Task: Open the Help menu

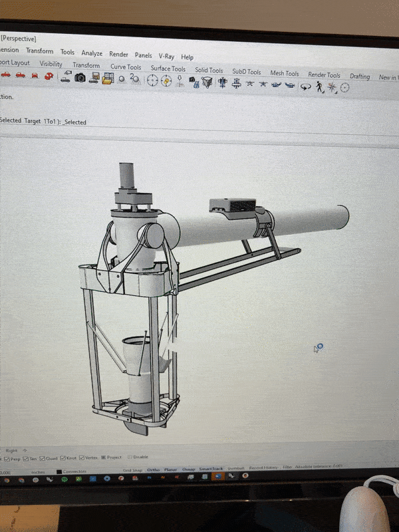Action: tap(187, 57)
